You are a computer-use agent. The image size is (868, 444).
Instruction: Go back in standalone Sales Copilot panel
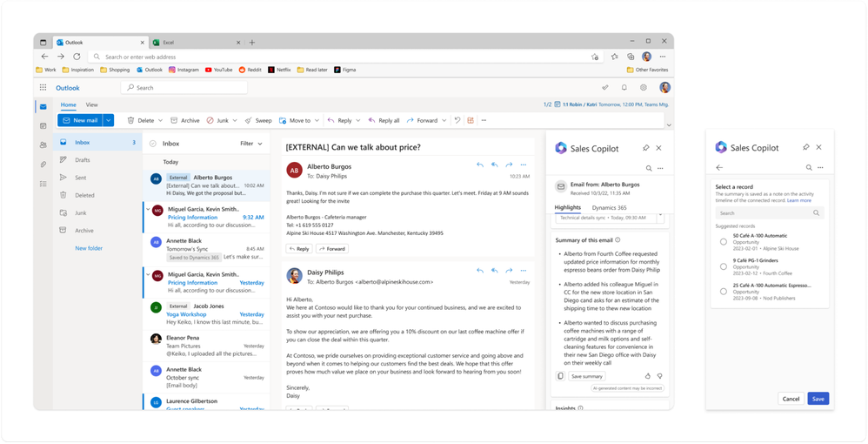719,167
